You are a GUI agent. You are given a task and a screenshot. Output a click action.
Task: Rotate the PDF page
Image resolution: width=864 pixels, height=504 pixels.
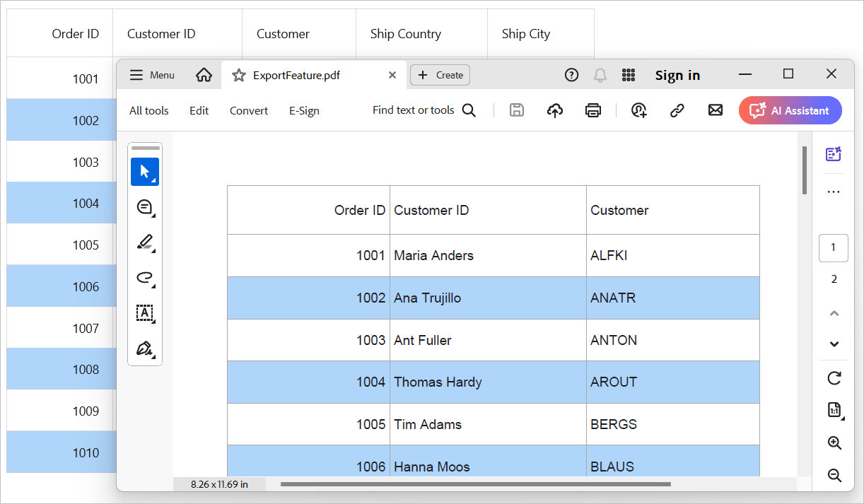click(x=834, y=378)
